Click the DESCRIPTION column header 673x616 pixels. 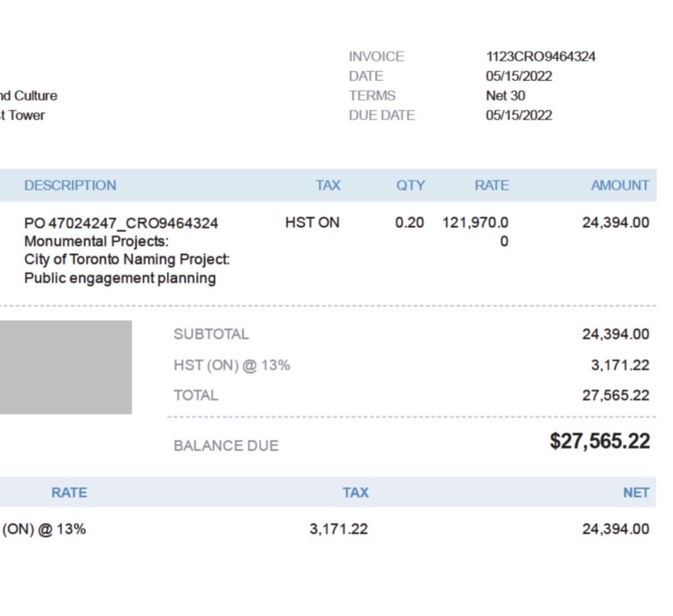pyautogui.click(x=70, y=185)
